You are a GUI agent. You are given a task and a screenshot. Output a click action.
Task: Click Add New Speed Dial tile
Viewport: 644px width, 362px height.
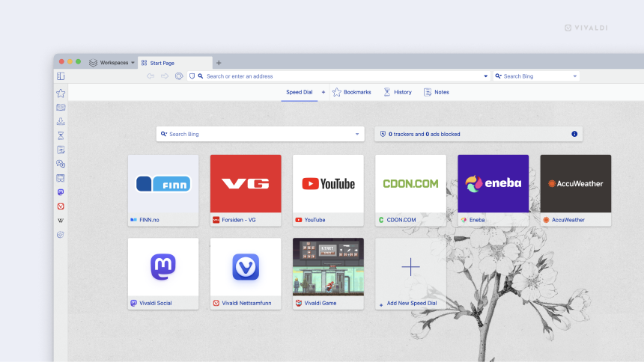point(410,274)
